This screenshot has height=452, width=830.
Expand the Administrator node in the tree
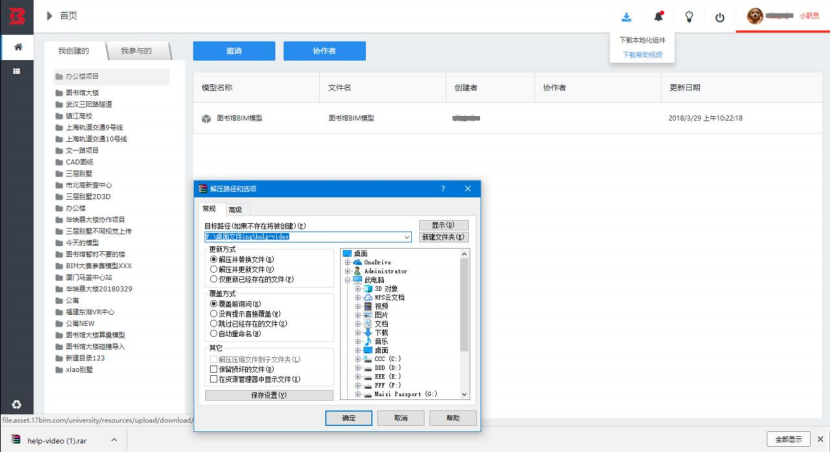348,271
